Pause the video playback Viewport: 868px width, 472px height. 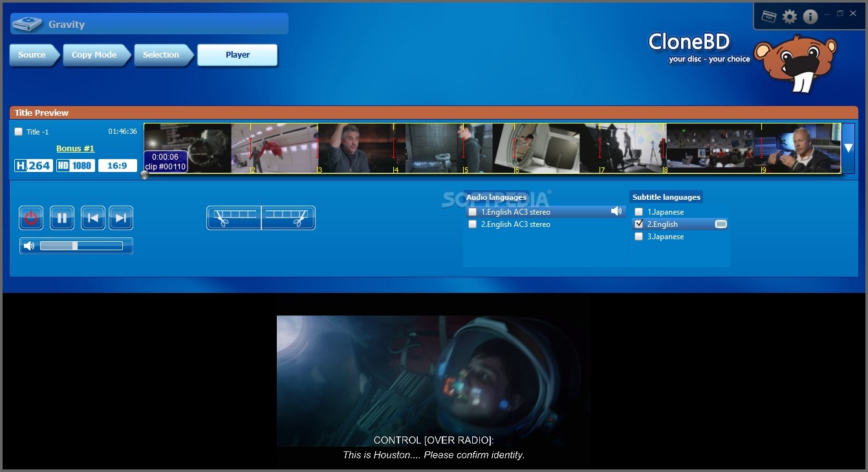point(62,218)
